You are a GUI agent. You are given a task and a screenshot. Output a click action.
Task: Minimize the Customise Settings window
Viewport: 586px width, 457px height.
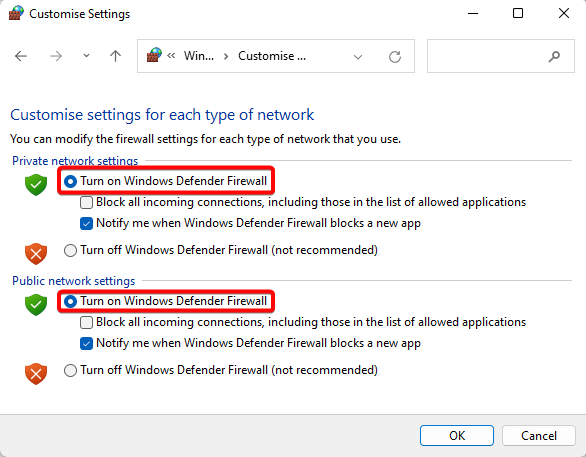pos(473,13)
